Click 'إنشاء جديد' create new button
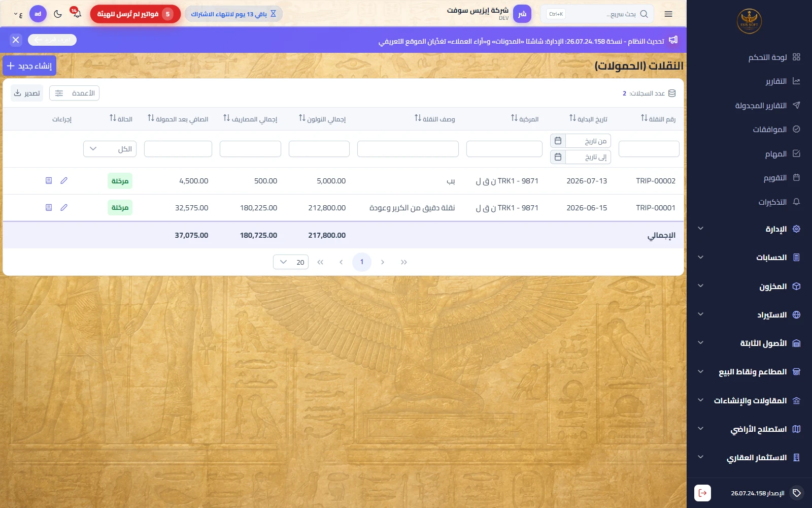The height and width of the screenshot is (508, 812). pos(29,66)
